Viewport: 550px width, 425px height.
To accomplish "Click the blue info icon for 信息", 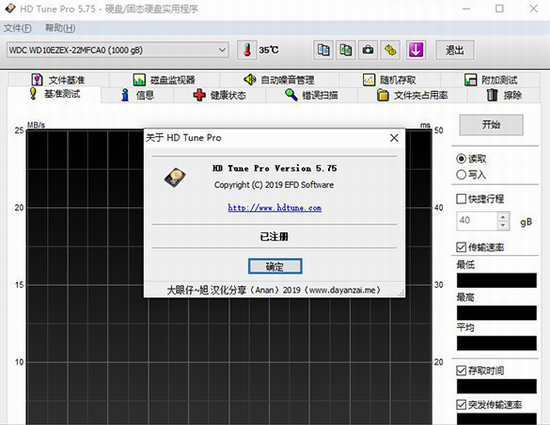I will click(125, 95).
